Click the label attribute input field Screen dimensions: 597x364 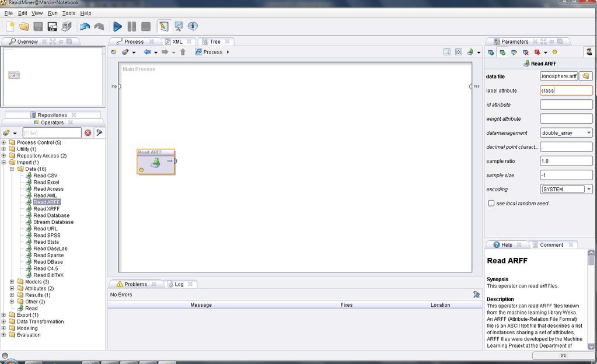[566, 90]
